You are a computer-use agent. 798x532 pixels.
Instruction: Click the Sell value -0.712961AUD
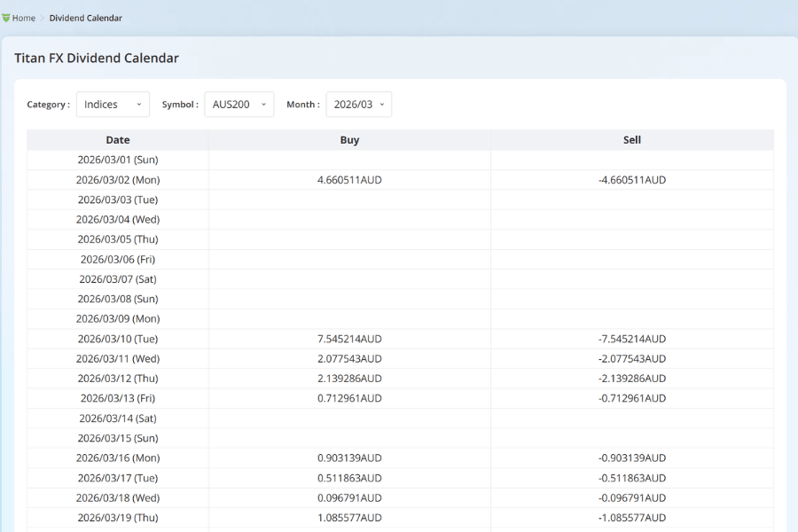click(632, 398)
